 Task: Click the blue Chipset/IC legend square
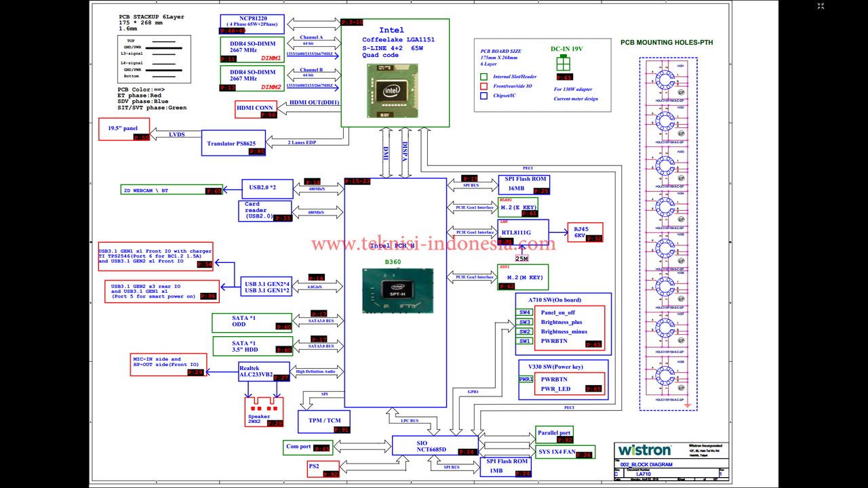483,96
